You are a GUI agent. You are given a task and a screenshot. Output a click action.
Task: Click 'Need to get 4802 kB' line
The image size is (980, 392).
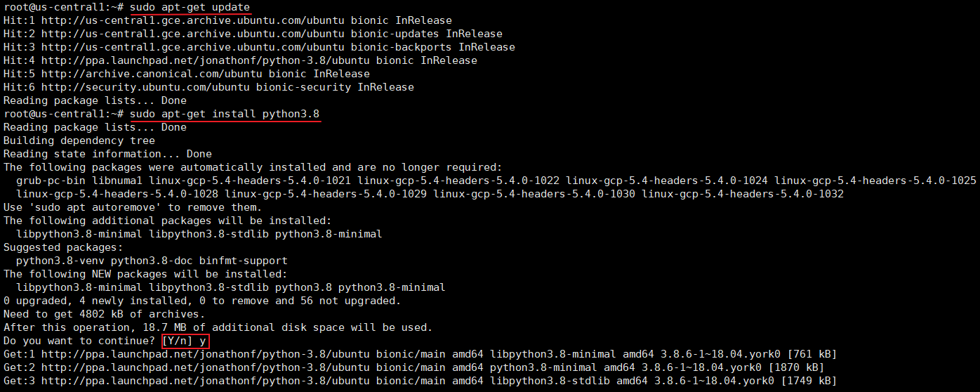[x=105, y=314]
